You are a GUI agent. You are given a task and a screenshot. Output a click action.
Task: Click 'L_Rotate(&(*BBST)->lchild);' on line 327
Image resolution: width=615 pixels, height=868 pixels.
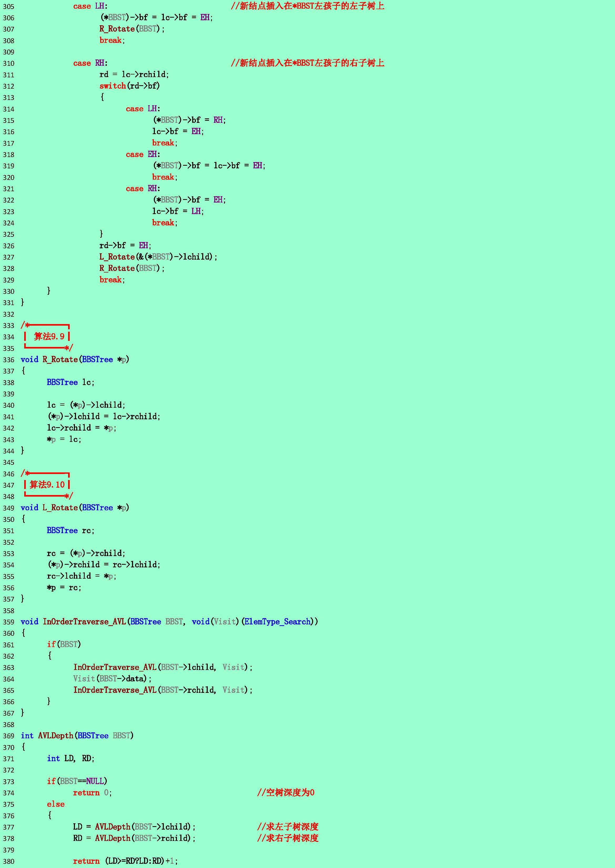tap(158, 257)
